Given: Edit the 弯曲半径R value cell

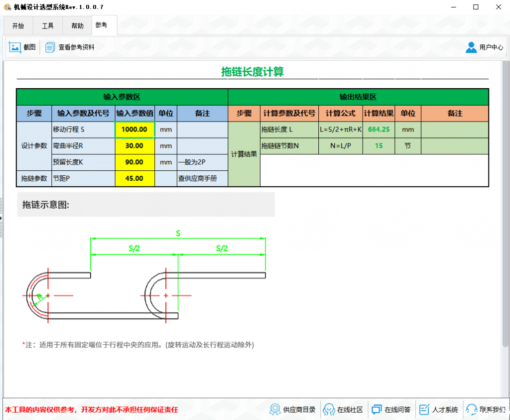Looking at the screenshot, I should pyautogui.click(x=134, y=145).
